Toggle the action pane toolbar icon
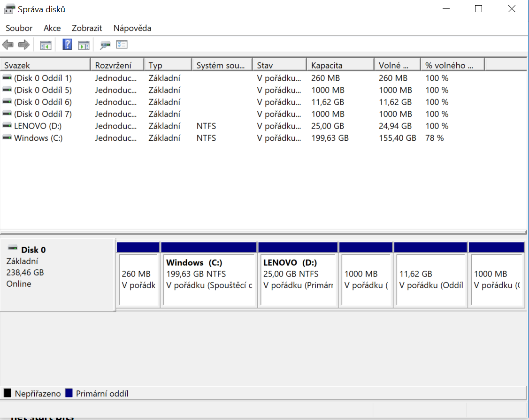 point(84,45)
